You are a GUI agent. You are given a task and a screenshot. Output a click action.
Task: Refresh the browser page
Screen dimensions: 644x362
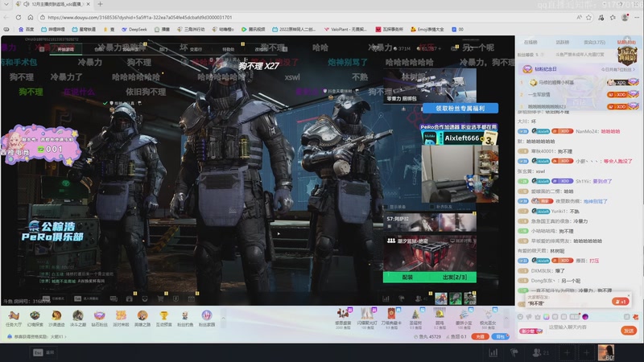(19, 17)
